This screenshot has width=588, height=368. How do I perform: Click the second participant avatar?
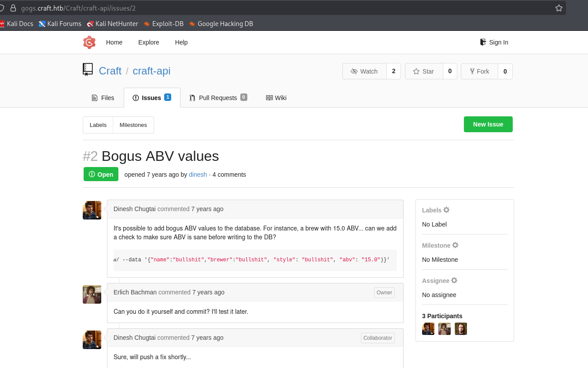[x=445, y=329]
